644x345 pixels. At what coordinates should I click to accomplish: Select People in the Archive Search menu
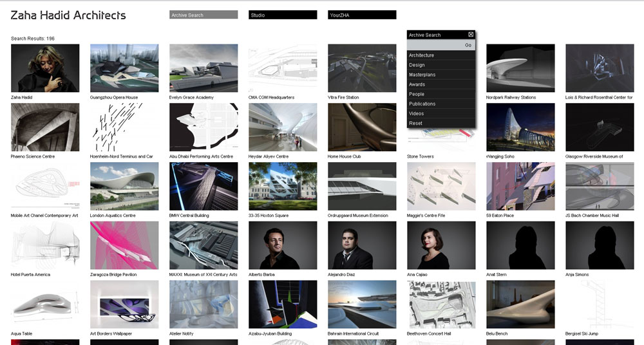point(441,94)
